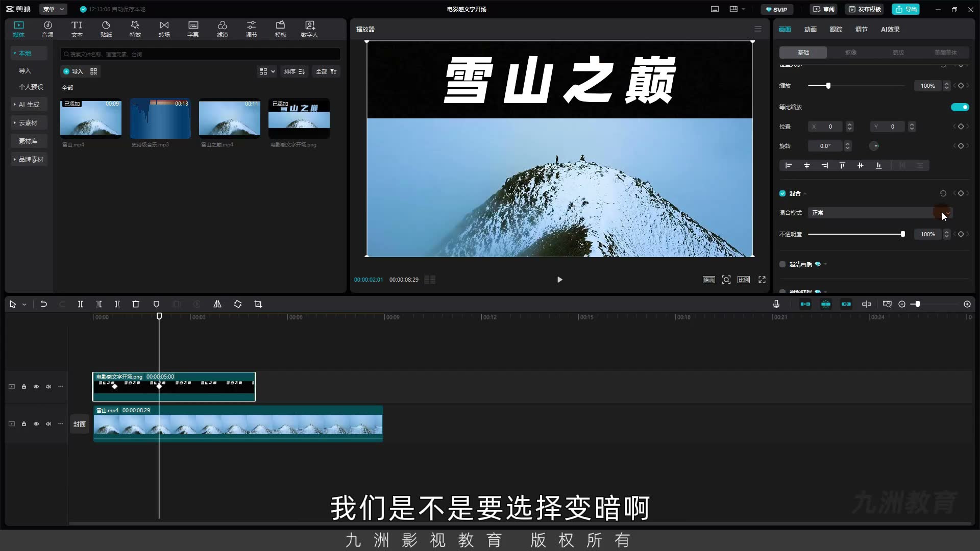Screen dimensions: 980x551
Task: Enable the 超清画质 checkbox
Action: [782, 264]
